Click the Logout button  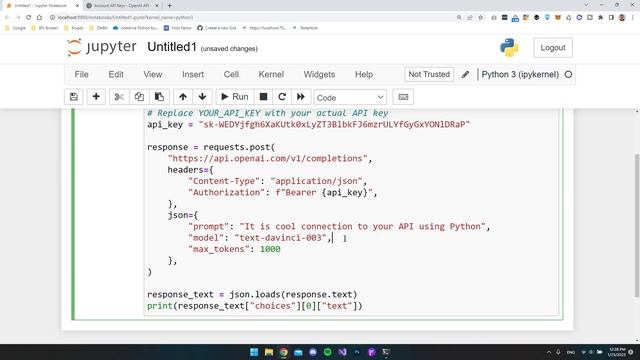pos(553,48)
